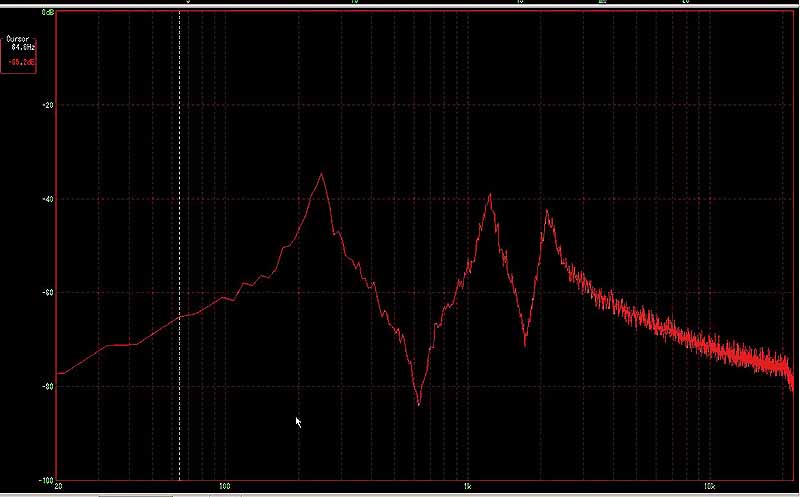Click the highest peak of the spectrum curve
Screen dimensions: 800x497
pos(322,174)
